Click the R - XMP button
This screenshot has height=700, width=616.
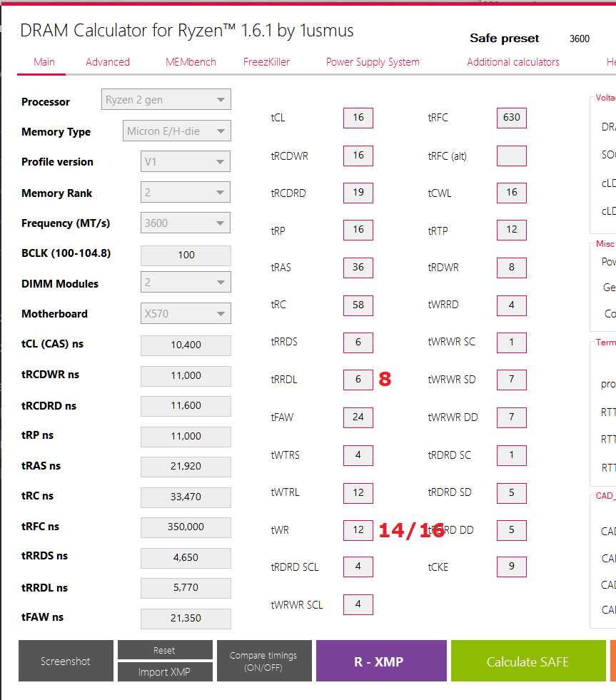point(381,661)
